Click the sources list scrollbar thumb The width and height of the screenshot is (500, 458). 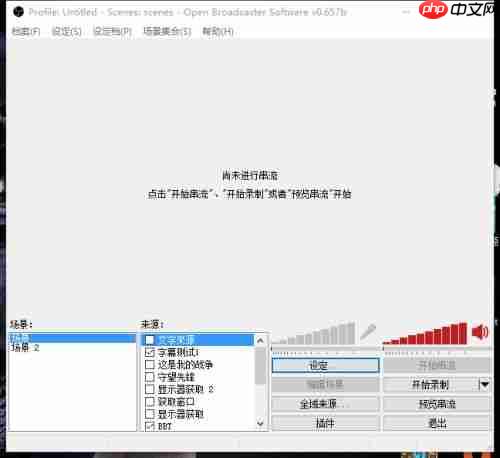pyautogui.click(x=261, y=365)
